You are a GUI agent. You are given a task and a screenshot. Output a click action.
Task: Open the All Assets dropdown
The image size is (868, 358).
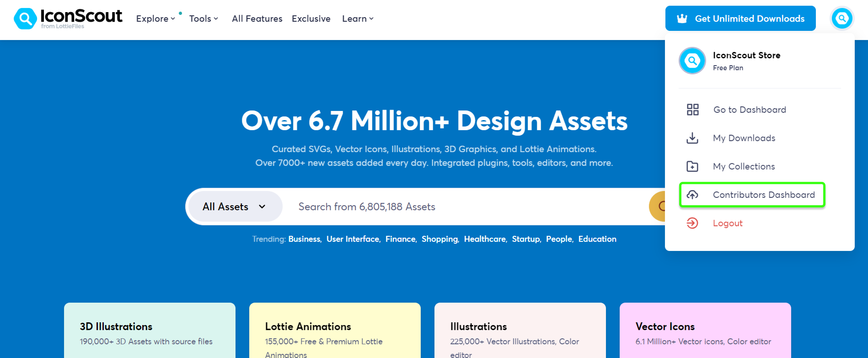pyautogui.click(x=235, y=206)
